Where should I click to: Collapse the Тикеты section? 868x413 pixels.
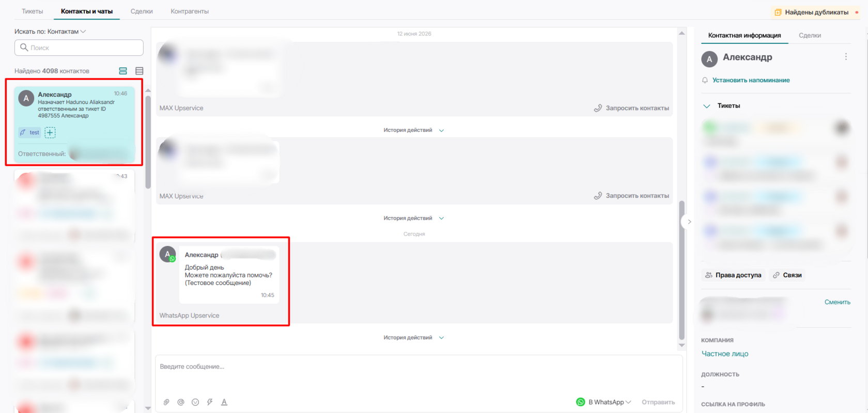tap(707, 106)
